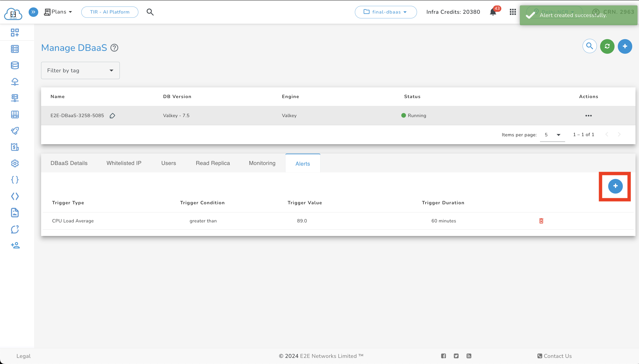This screenshot has width=639, height=364.
Task: Open the top bar search magnifier
Action: click(x=150, y=12)
